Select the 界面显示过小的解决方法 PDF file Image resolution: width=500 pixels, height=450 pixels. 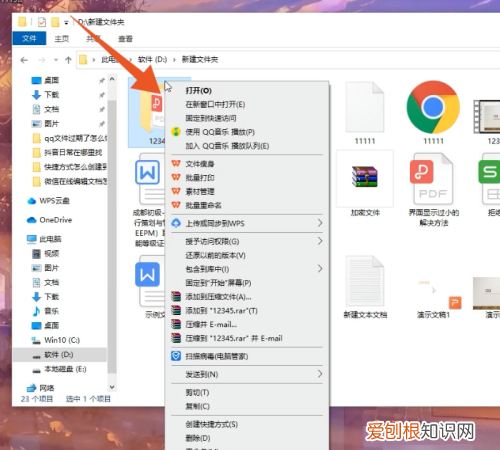(x=433, y=189)
